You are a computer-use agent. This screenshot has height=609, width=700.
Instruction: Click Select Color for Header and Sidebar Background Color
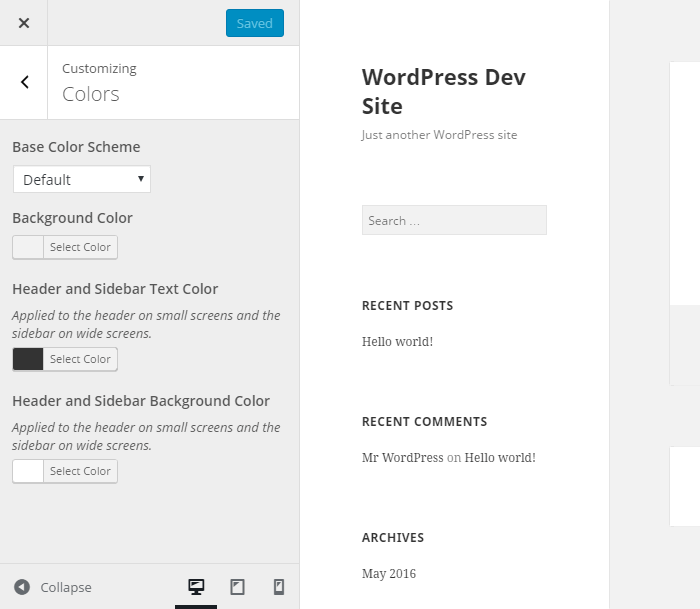(80, 471)
